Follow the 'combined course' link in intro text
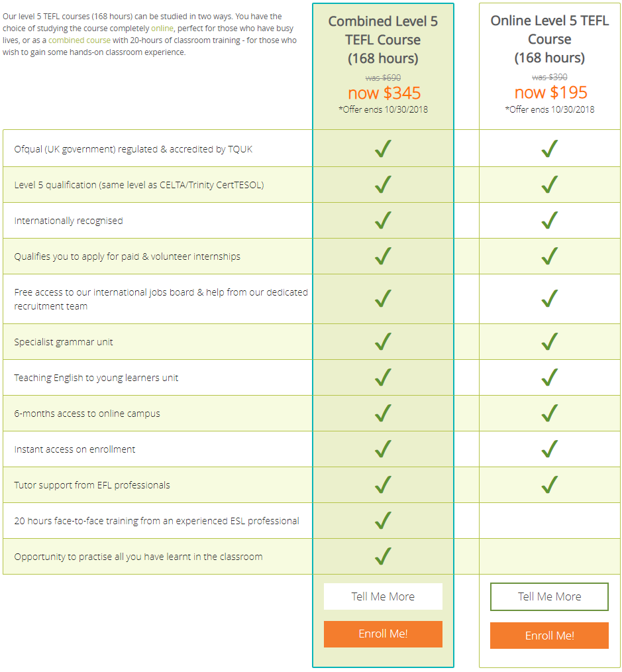Screen dimensions: 622x672 (79, 40)
